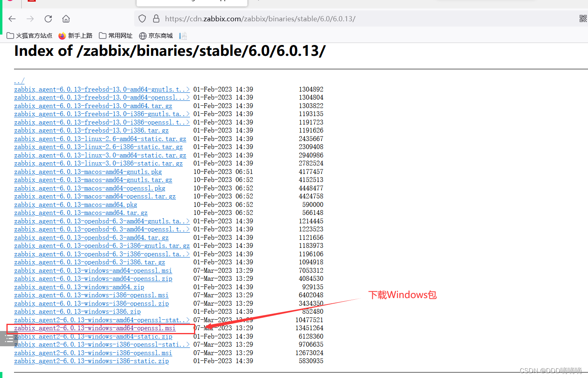Download zabbix_agent windows-amd64-openssl.msi
The image size is (588, 378).
[93, 270]
